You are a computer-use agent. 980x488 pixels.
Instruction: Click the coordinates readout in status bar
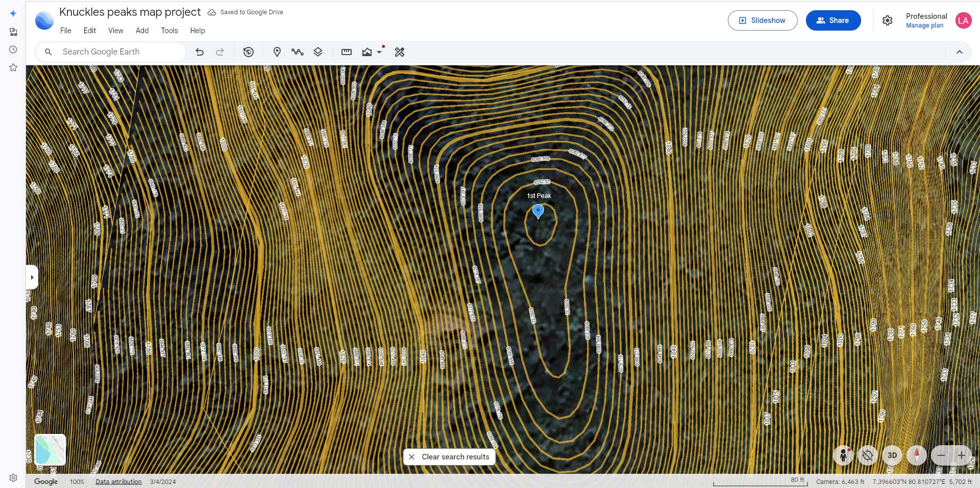point(909,482)
